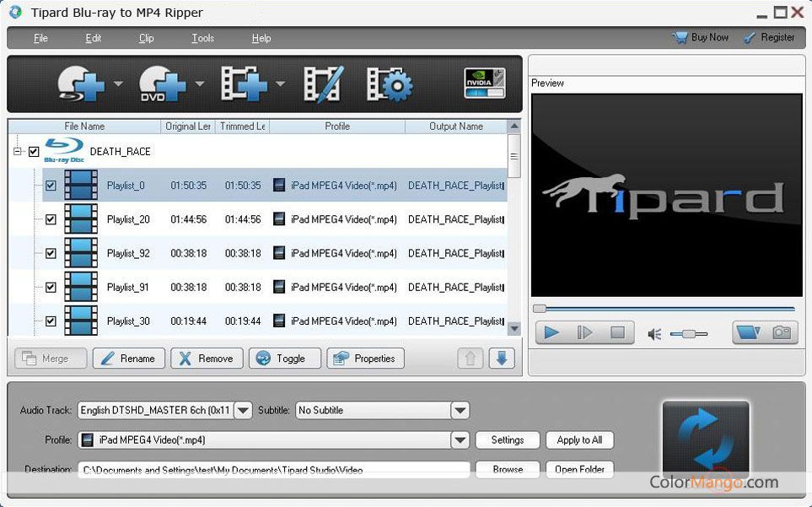Click the file list scroll up arrow

click(x=514, y=126)
